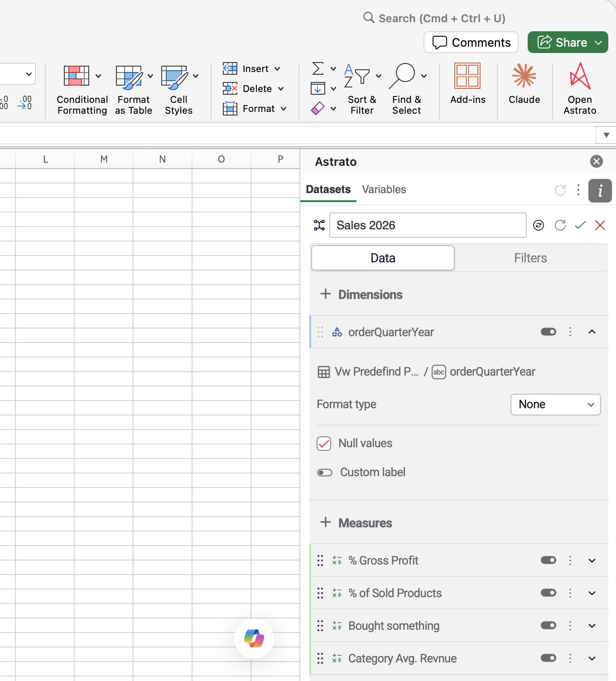Click the Format cells icon
Image resolution: width=616 pixels, height=681 pixels.
230,109
